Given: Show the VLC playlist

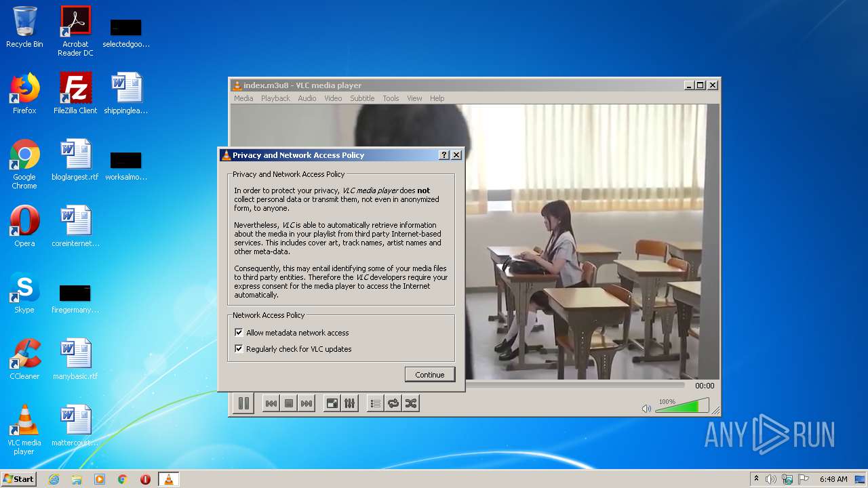Looking at the screenshot, I should (375, 403).
